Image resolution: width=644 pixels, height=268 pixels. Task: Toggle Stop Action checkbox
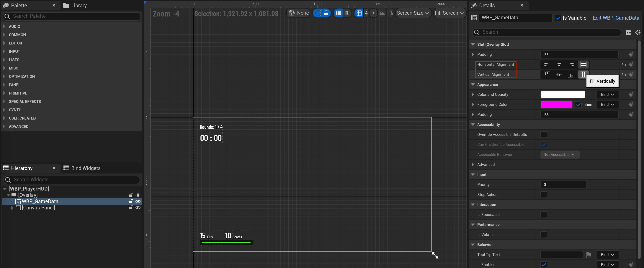(543, 195)
